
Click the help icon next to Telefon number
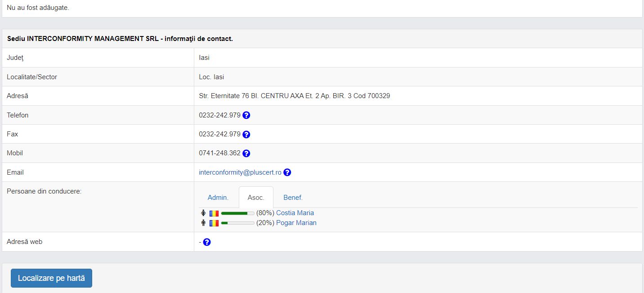(x=246, y=115)
